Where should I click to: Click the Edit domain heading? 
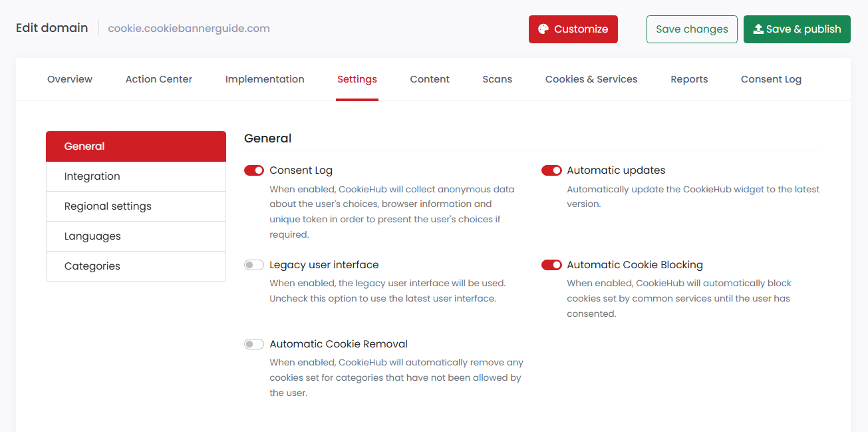point(52,28)
